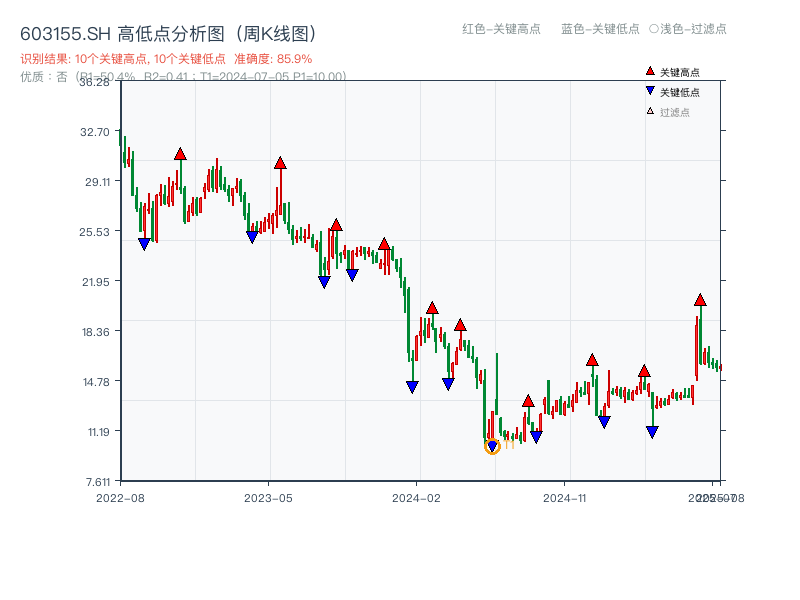The height and width of the screenshot is (600, 800).
Task: Select the red peak marker near 2022-08
Action: [x=179, y=155]
